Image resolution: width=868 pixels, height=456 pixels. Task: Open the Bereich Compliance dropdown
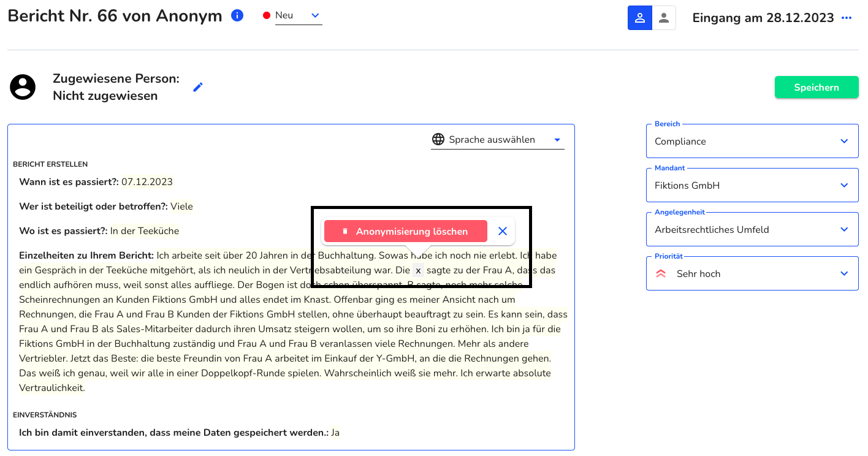click(752, 141)
